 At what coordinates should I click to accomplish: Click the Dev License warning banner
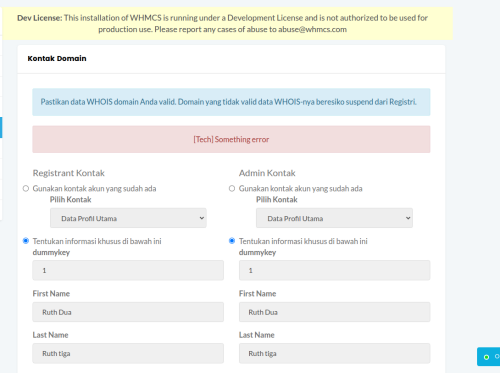tap(227, 23)
